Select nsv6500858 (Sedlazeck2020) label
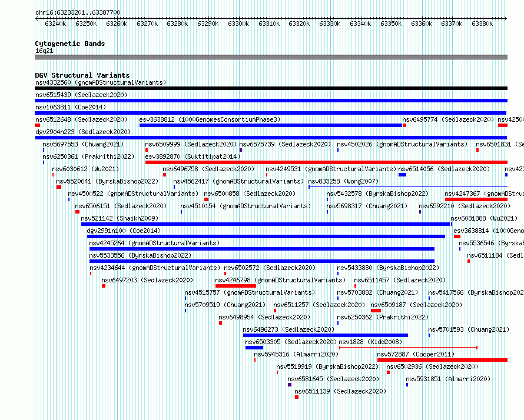524x420 pixels. point(250,194)
